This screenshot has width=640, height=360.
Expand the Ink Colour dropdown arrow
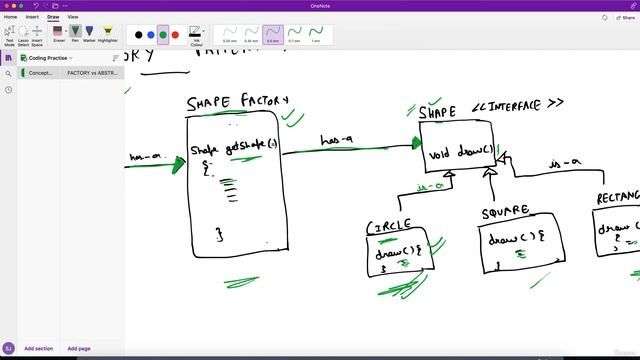[204, 31]
